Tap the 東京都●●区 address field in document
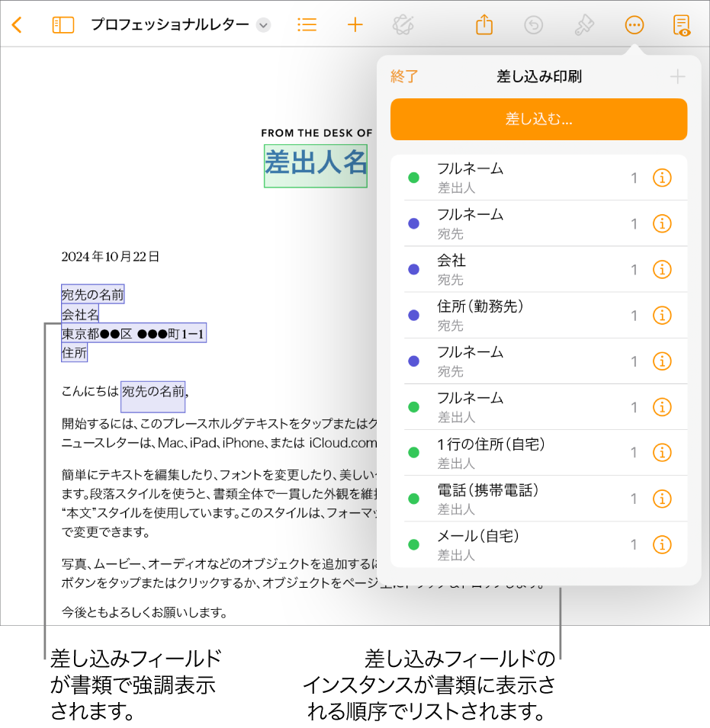The width and height of the screenshot is (710, 728). pos(133,333)
